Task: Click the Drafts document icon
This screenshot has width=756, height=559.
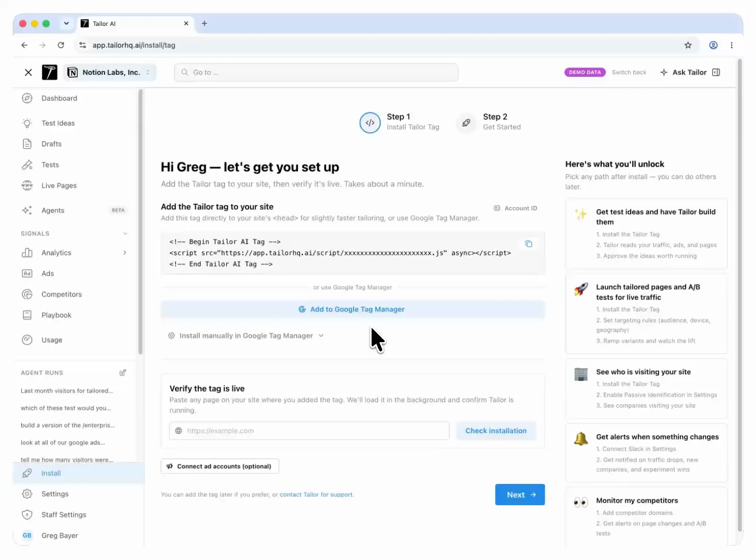Action: [x=27, y=144]
